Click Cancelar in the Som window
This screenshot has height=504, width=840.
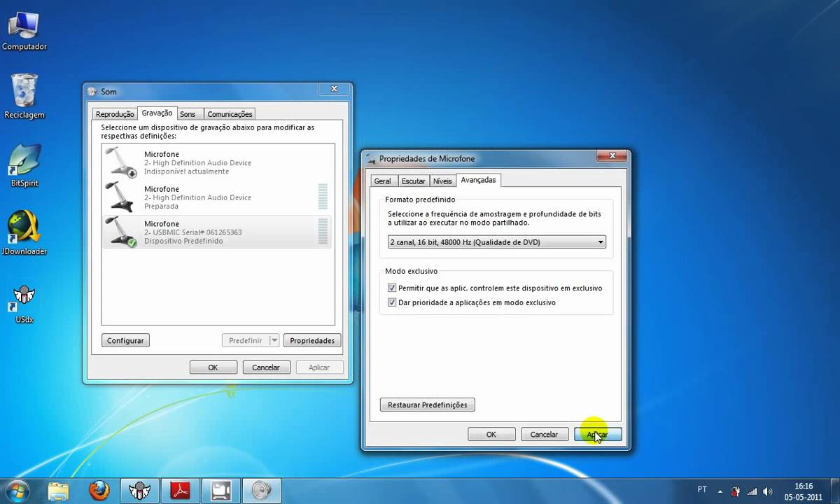coord(266,367)
